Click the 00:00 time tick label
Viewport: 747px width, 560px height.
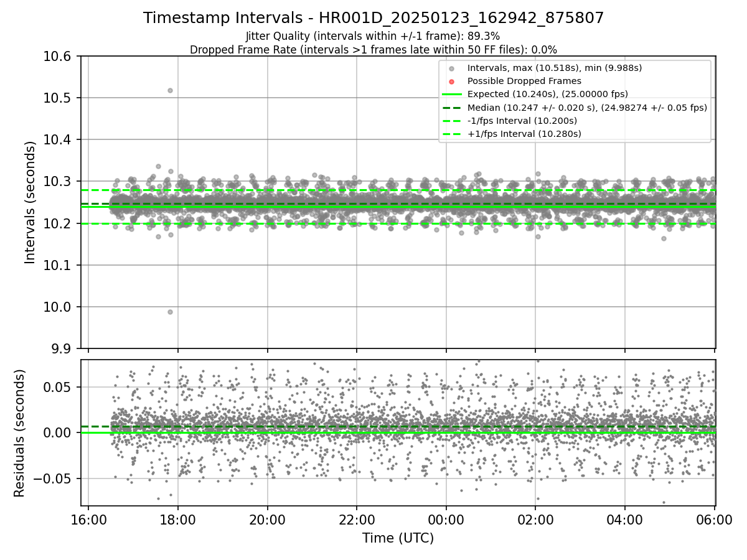point(446,520)
